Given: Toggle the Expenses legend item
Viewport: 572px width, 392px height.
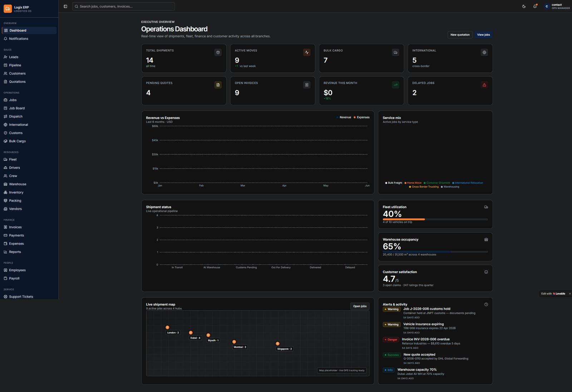Looking at the screenshot, I should point(362,117).
